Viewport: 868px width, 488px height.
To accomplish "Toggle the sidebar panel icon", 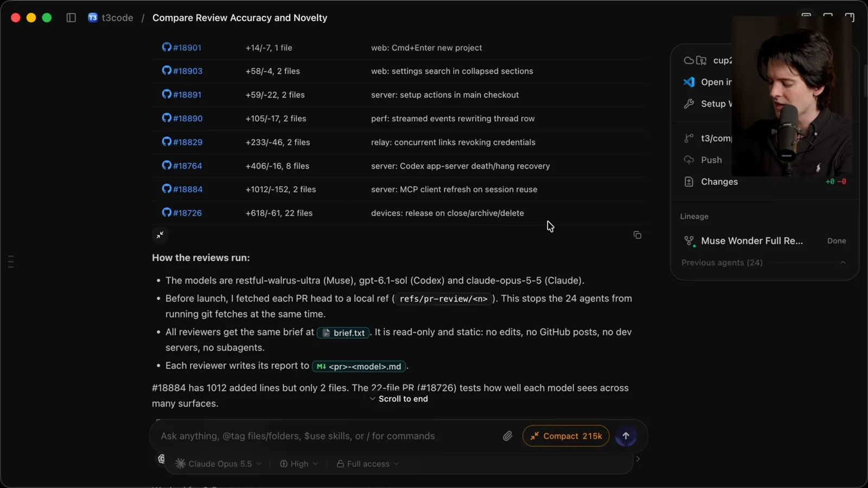I will click(x=71, y=18).
